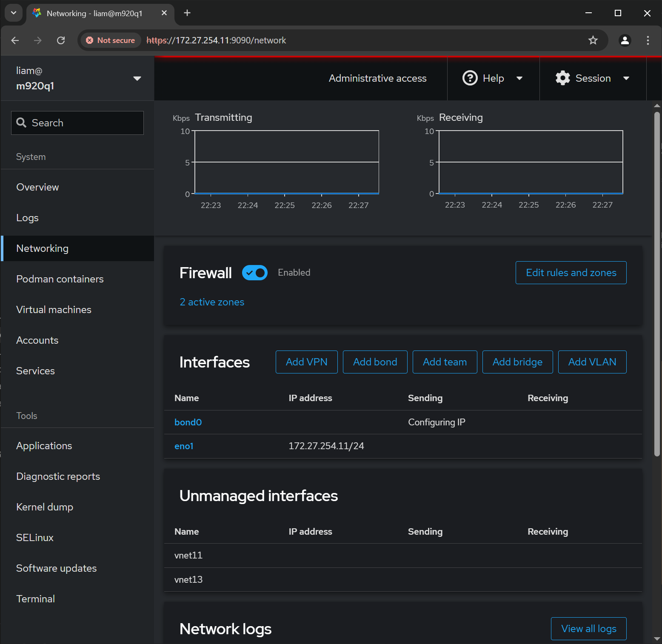This screenshot has width=662, height=644.
Task: Click the browser forward arrow
Action: [38, 40]
